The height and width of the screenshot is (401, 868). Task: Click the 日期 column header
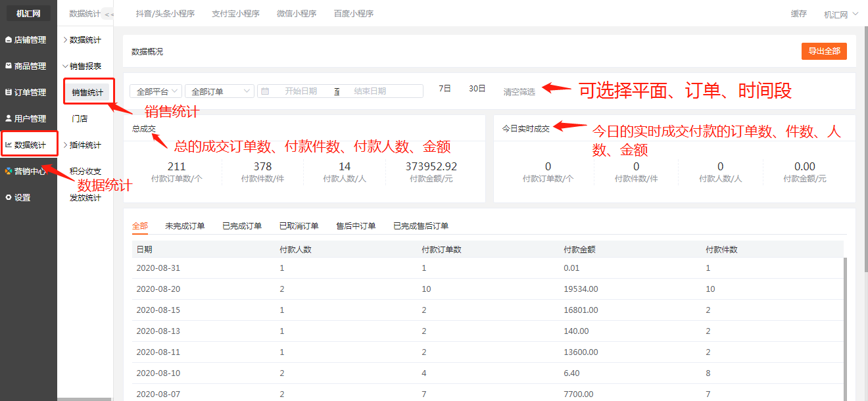click(144, 249)
